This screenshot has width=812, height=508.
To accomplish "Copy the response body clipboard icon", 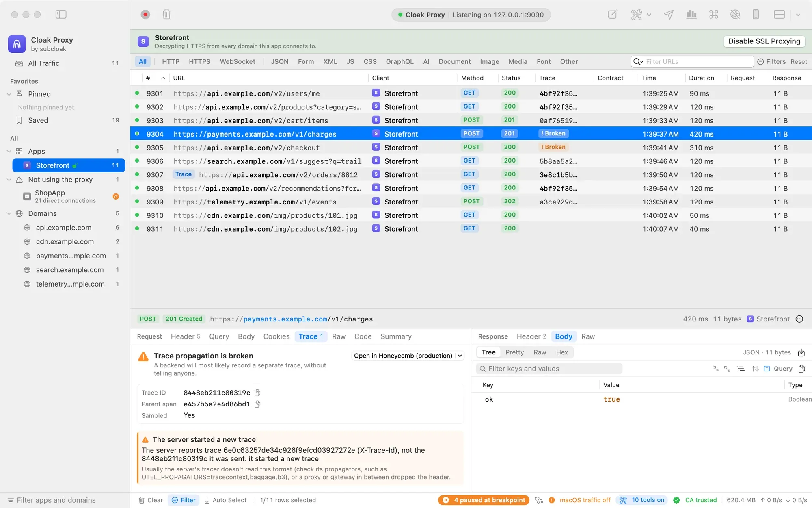I will point(802,369).
